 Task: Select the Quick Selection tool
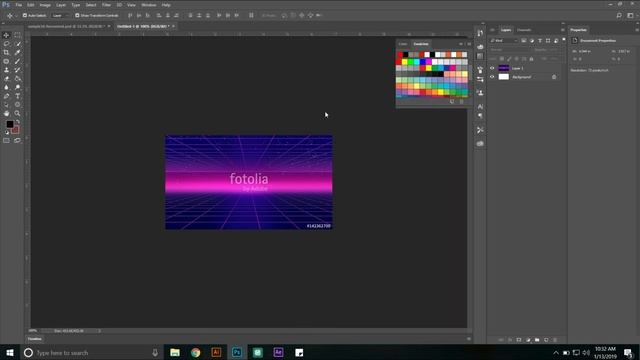click(18, 44)
